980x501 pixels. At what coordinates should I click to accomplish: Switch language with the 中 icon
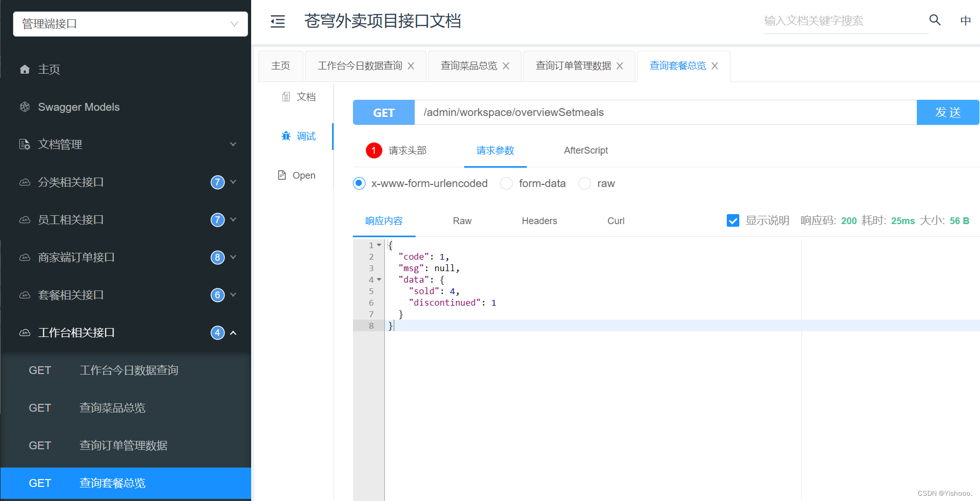point(965,20)
